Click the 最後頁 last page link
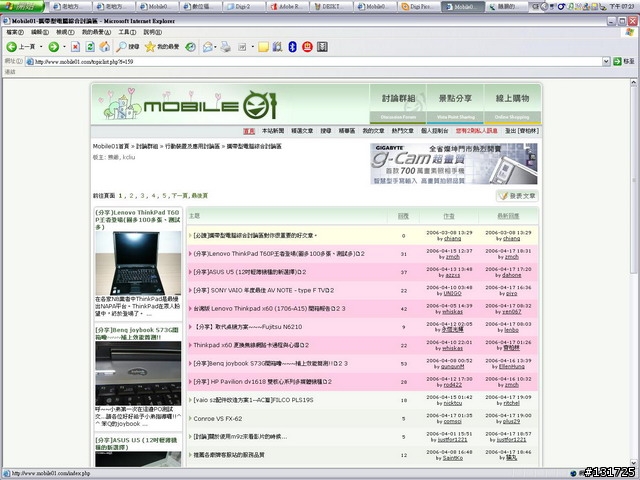This screenshot has height=480, width=640. tap(200, 196)
